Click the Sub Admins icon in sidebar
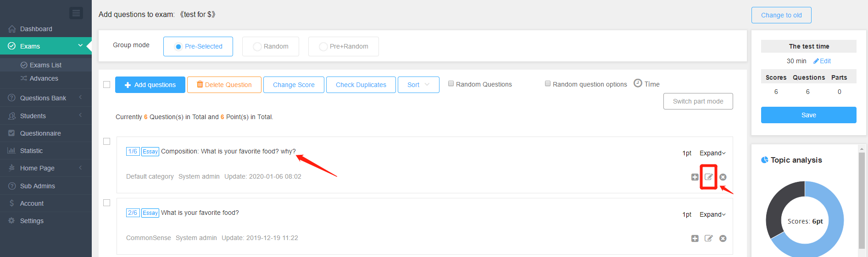 click(x=12, y=186)
